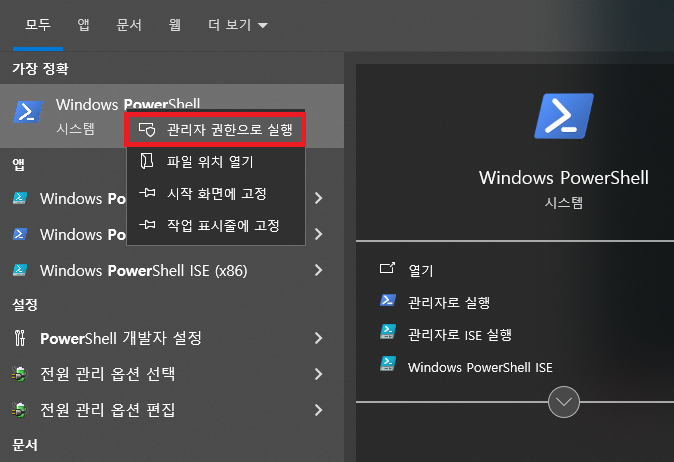Expand the 전원 관리 옵션 선택 chevron
The width and height of the screenshot is (674, 462).
coord(319,374)
